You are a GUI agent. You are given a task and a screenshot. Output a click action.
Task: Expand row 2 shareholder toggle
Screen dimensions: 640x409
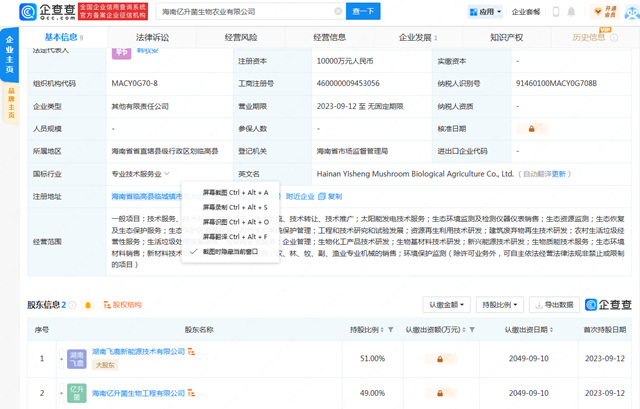[62, 393]
